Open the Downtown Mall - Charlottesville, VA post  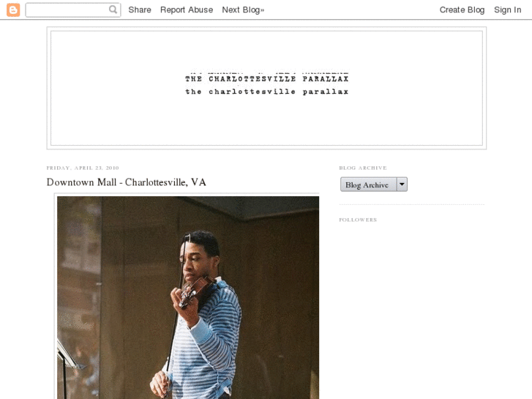pyautogui.click(x=126, y=182)
